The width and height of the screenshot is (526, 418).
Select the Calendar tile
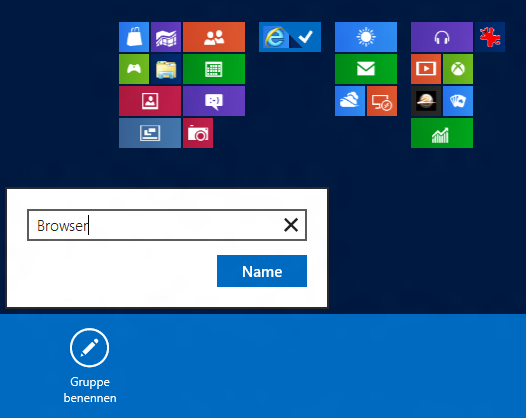point(214,69)
